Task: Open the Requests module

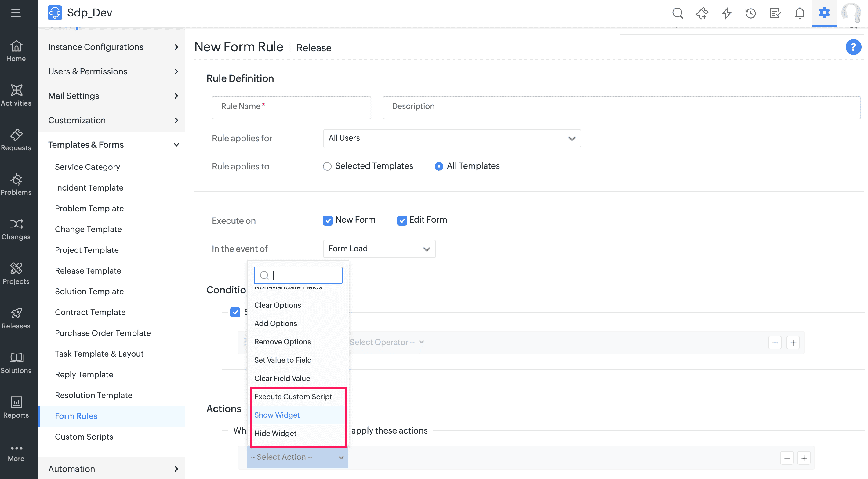Action: click(x=16, y=140)
